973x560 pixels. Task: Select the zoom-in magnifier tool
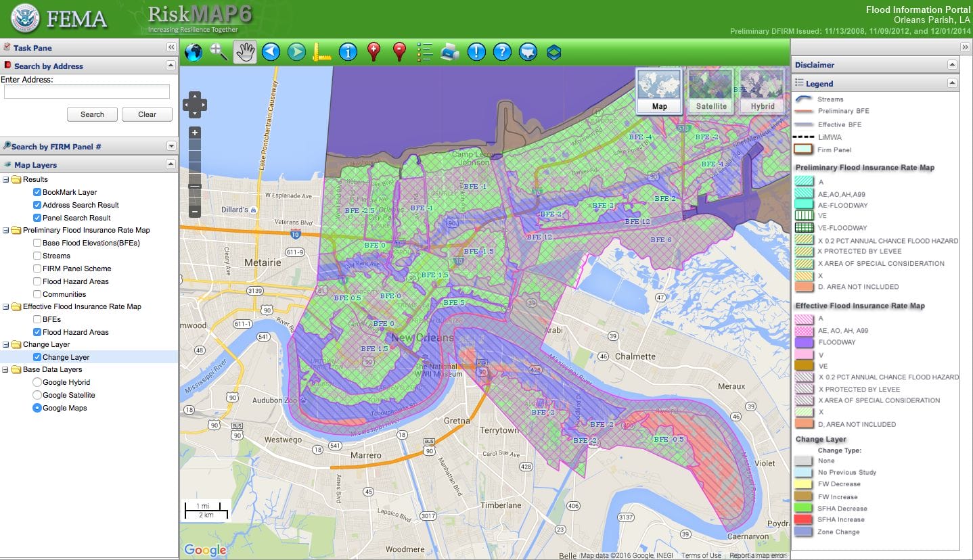pyautogui.click(x=219, y=52)
